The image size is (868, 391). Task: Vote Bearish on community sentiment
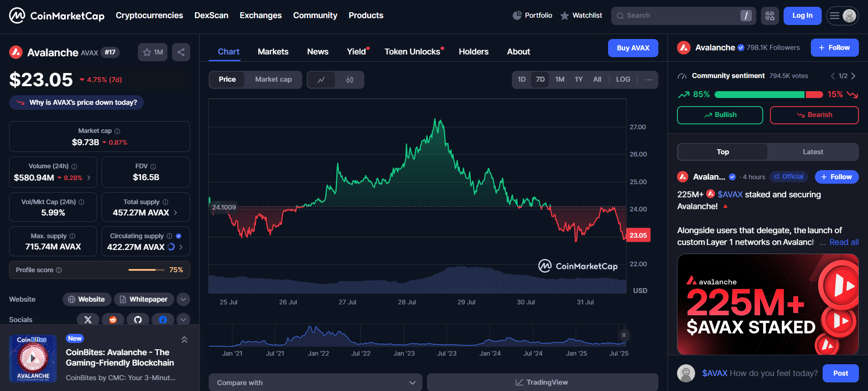coord(814,115)
